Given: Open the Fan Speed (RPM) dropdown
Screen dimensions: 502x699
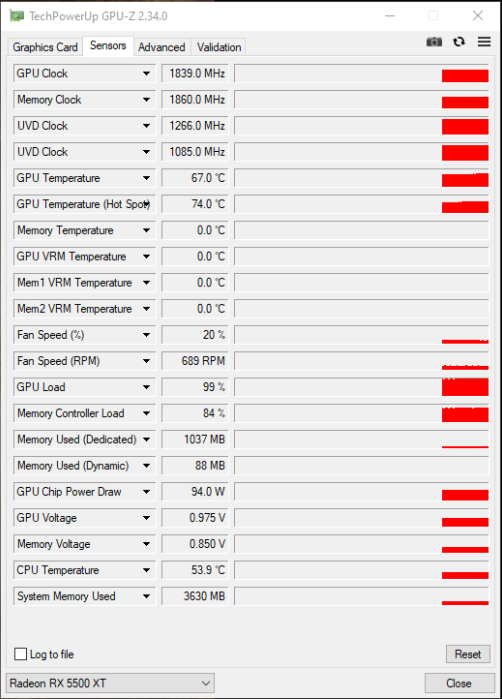Looking at the screenshot, I should 146,361.
